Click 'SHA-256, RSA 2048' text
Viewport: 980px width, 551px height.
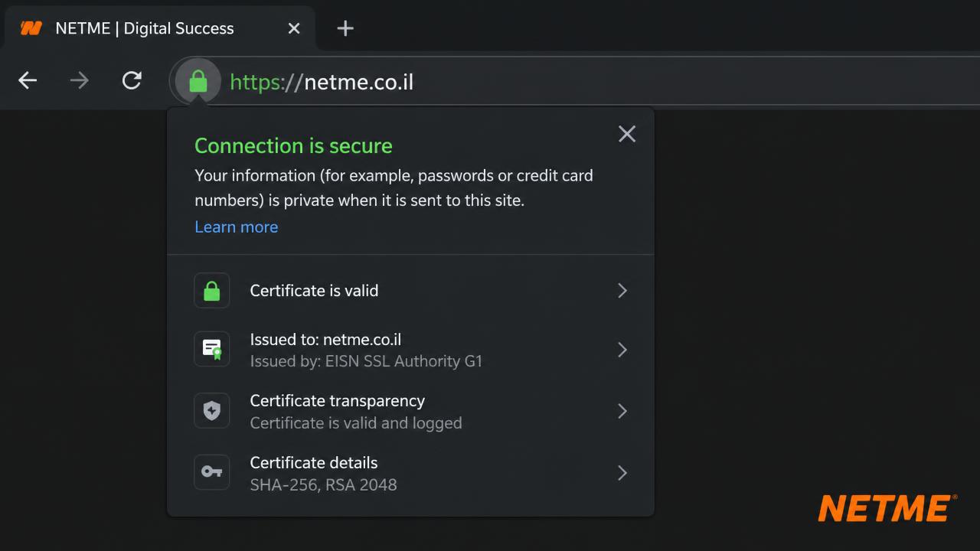pos(323,484)
